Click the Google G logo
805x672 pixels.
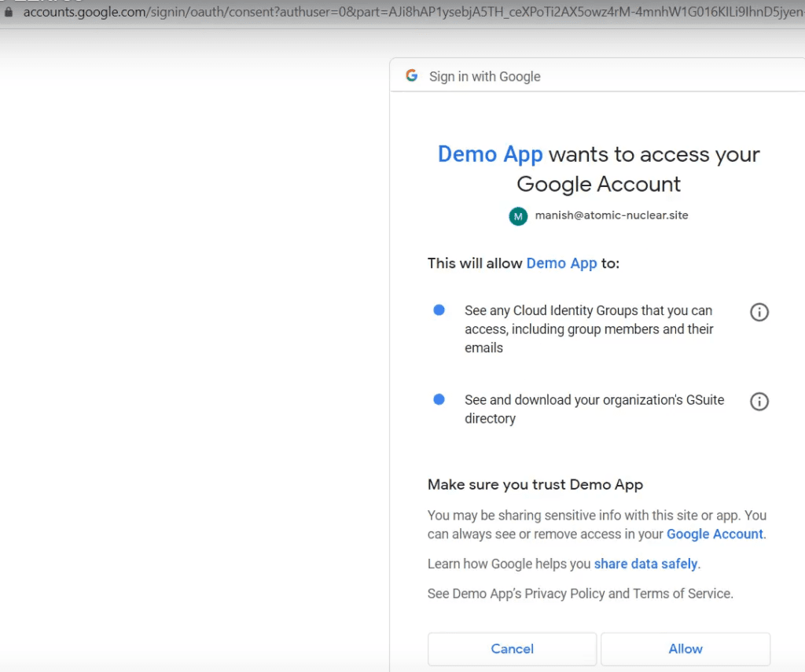(x=412, y=75)
